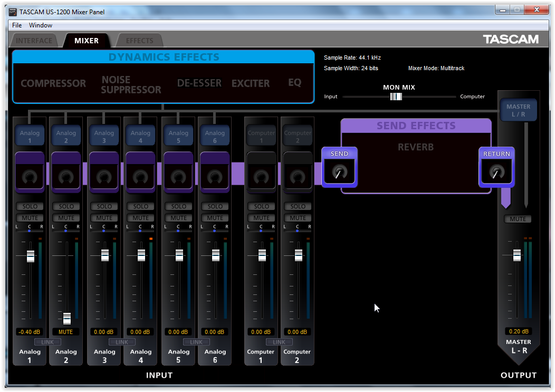555x392 pixels.
Task: Toggle MUTE on the master output
Action: (518, 219)
